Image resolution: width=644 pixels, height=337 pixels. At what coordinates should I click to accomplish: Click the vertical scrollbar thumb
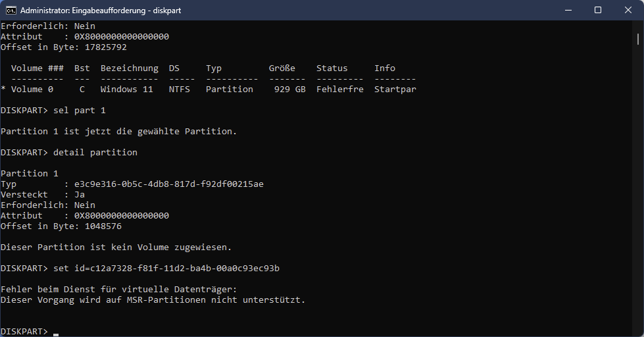638,39
